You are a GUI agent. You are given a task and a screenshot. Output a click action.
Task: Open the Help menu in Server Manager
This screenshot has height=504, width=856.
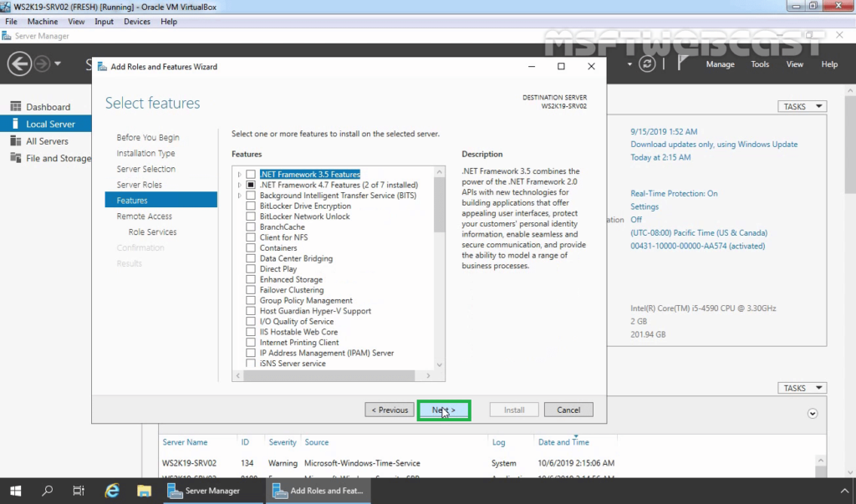point(829,64)
